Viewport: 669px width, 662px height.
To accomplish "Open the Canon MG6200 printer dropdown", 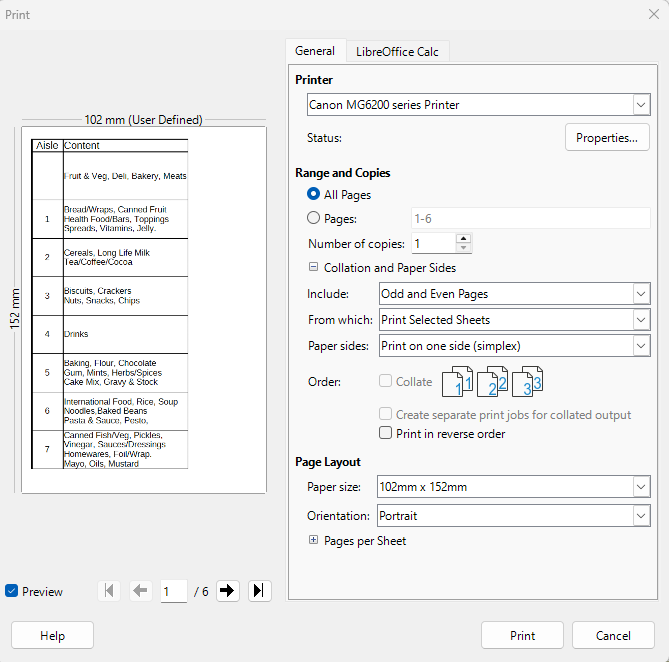I will pyautogui.click(x=479, y=105).
